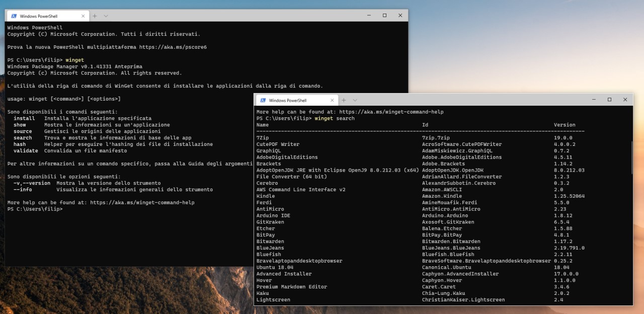The width and height of the screenshot is (644, 314).
Task: Click version '1.25.52064' of Kindle
Action: pyautogui.click(x=570, y=196)
